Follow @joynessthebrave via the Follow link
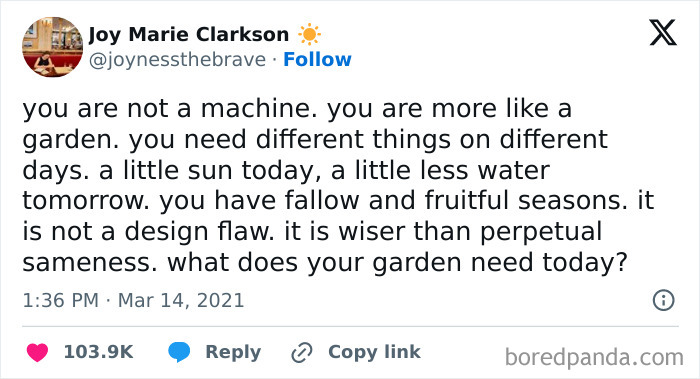Image resolution: width=700 pixels, height=379 pixels. coord(317,59)
